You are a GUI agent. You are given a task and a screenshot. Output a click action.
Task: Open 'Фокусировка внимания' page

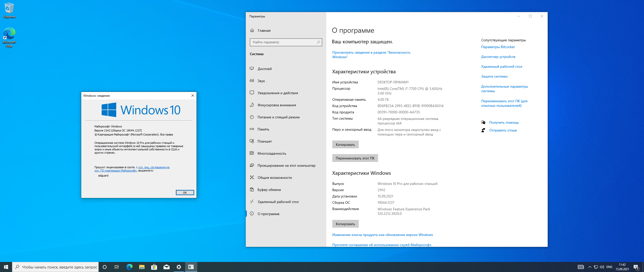pyautogui.click(x=286, y=105)
